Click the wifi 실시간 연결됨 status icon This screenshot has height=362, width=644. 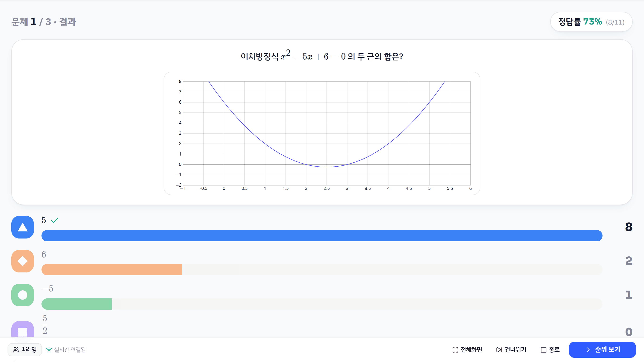[x=49, y=350]
